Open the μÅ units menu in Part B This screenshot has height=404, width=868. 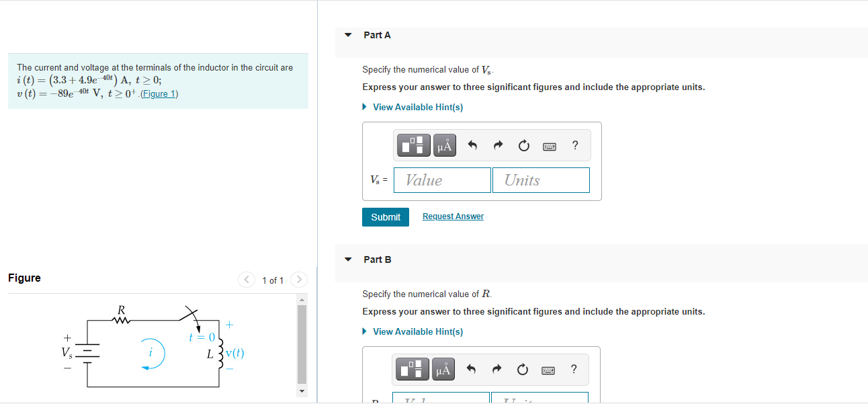coord(444,368)
